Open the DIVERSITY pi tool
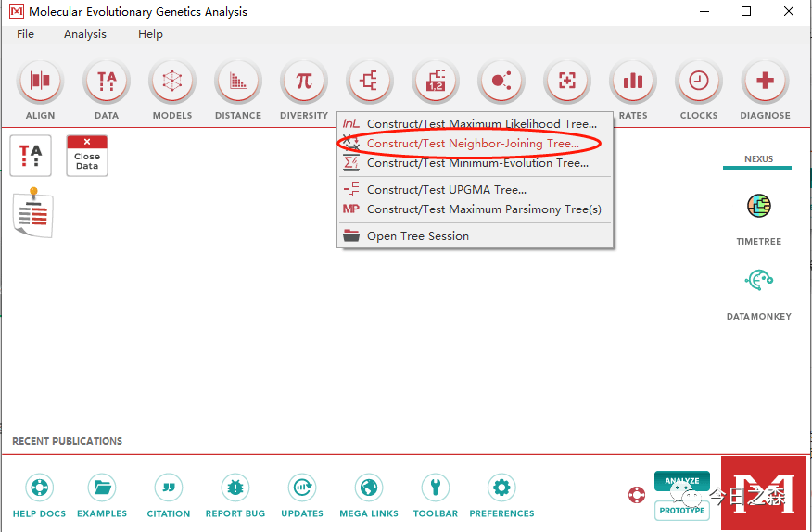The width and height of the screenshot is (812, 532). [x=304, y=82]
